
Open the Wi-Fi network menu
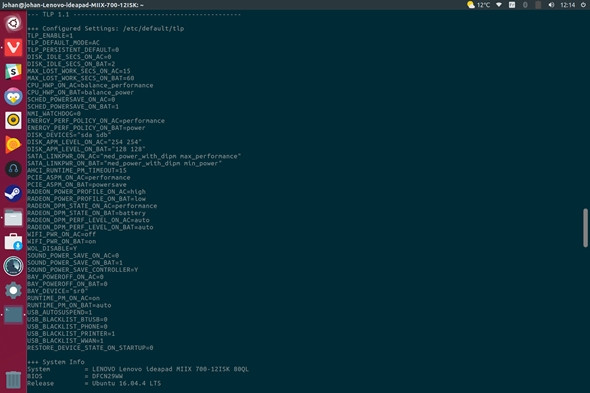pos(499,5)
